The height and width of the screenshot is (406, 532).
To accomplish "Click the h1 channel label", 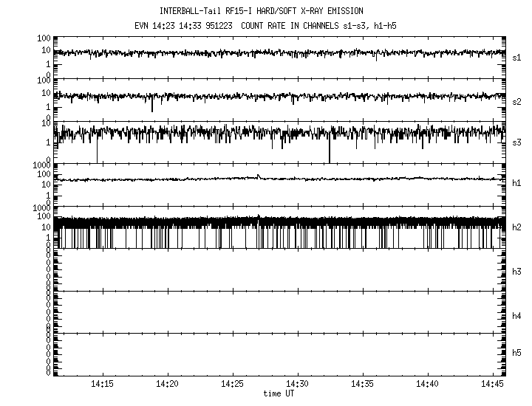I will 517,182.
